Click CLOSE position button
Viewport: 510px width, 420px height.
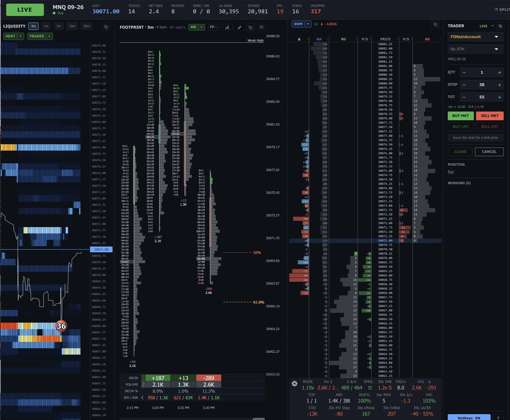[x=460, y=152]
